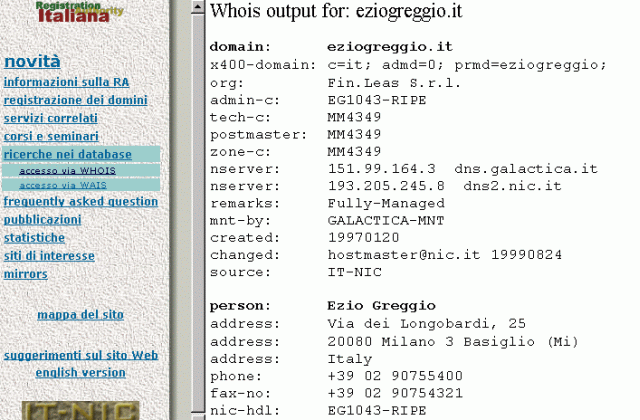The height and width of the screenshot is (420, 640).
Task: Choose accesso via WAIS submenu
Action: [x=63, y=185]
